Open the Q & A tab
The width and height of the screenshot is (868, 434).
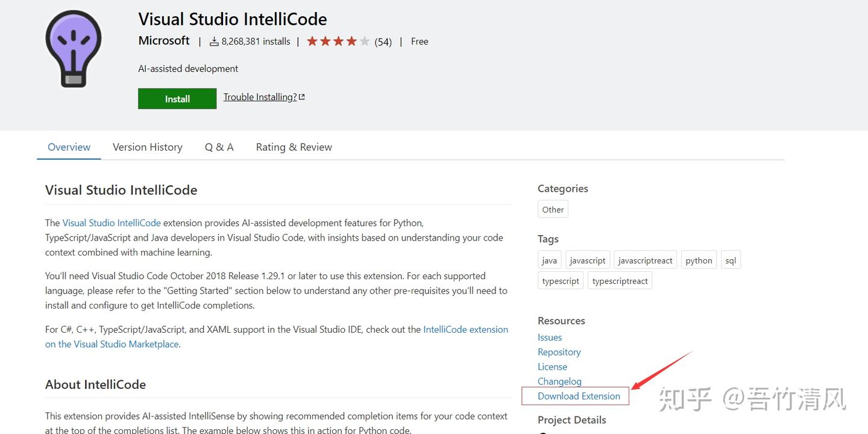pos(219,147)
